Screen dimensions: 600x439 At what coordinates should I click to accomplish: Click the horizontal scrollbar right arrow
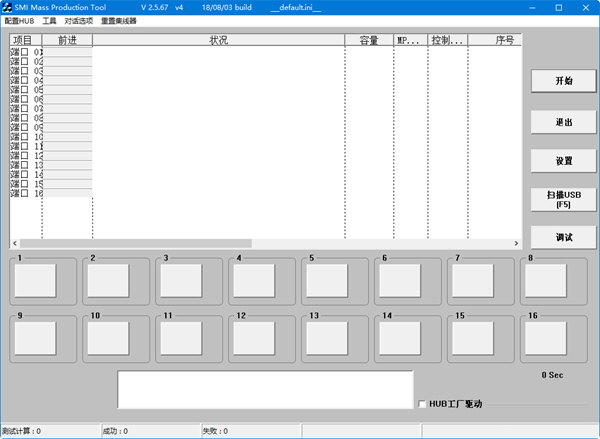pos(517,243)
